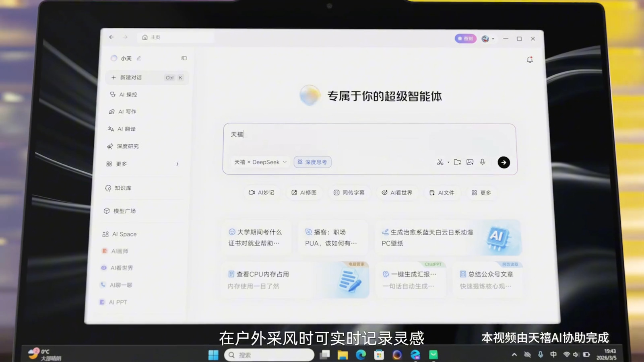The width and height of the screenshot is (644, 362).
Task: Click the microphone voice input icon
Action: [x=482, y=162]
